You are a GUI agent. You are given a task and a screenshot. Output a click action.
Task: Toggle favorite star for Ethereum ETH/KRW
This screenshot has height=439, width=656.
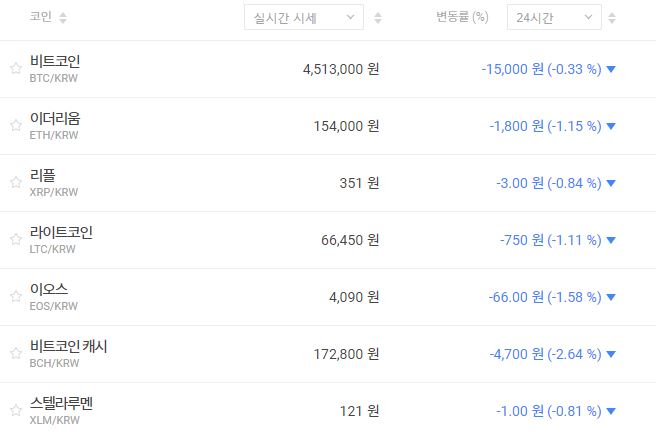click(x=15, y=126)
